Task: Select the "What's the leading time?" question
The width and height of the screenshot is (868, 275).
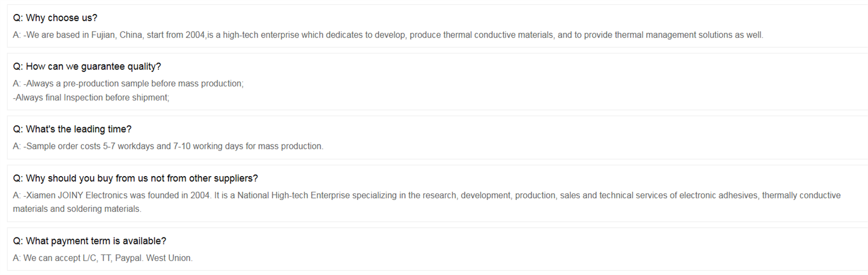Action: (x=72, y=129)
